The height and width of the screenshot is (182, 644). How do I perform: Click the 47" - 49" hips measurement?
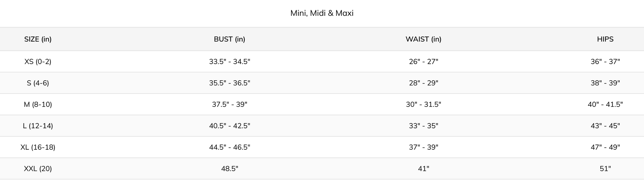click(605, 147)
